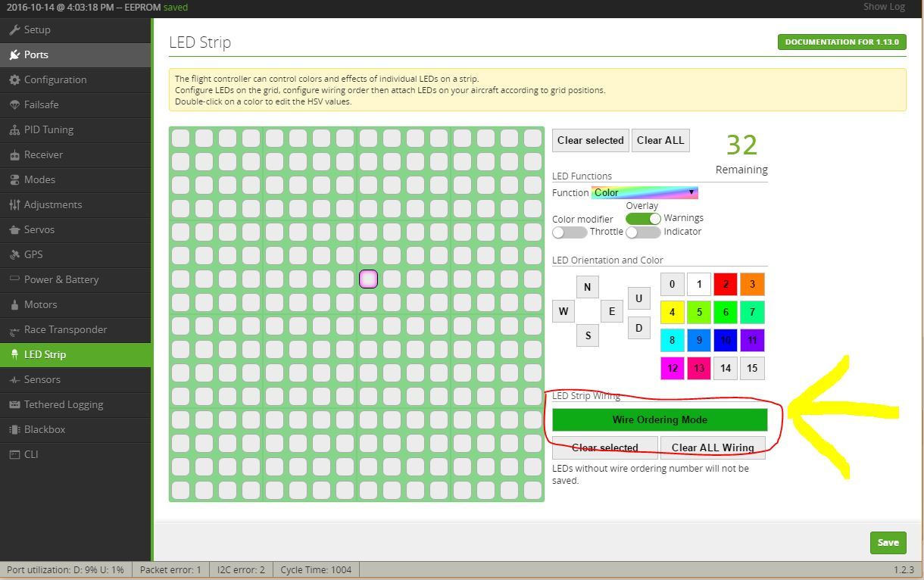Pick cyan color swatch 8
The height and width of the screenshot is (580, 924).
click(x=672, y=340)
